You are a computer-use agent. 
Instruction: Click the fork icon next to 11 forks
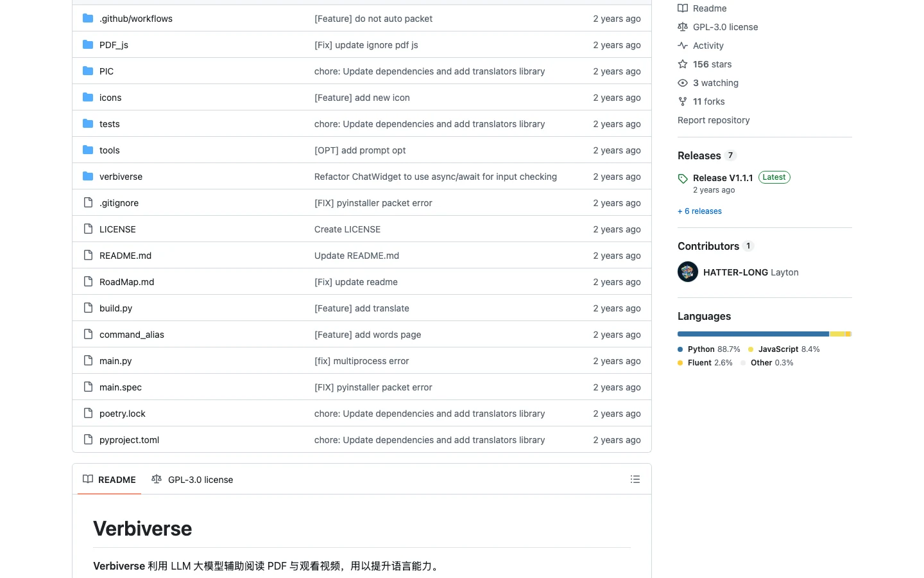[x=683, y=101]
